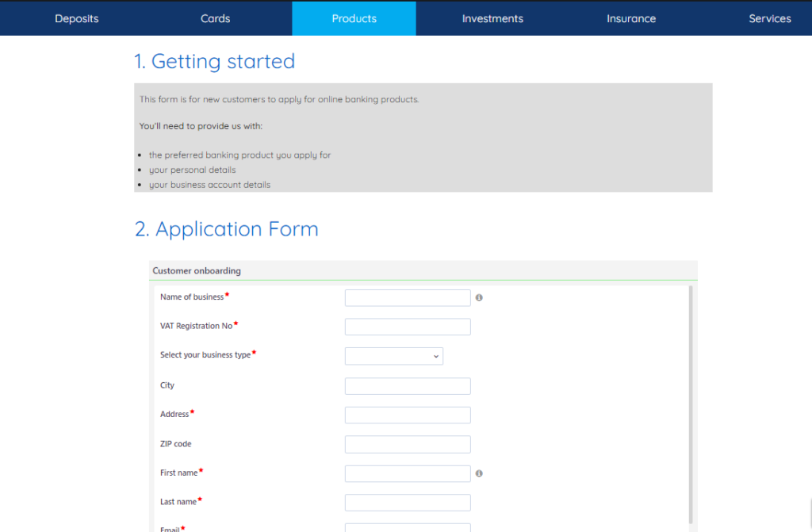Viewport: 812px width, 532px height.
Task: Click 'You'll need to provide us with:' text
Action: point(201,126)
